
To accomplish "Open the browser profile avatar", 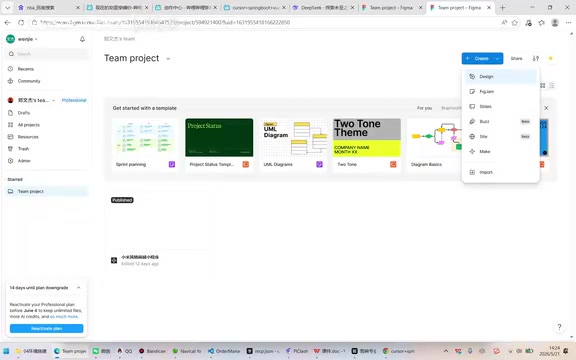I will (x=555, y=23).
